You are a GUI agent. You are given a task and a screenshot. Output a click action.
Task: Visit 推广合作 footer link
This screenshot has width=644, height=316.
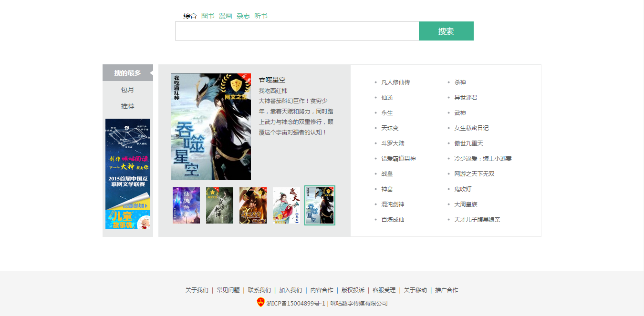(447, 290)
